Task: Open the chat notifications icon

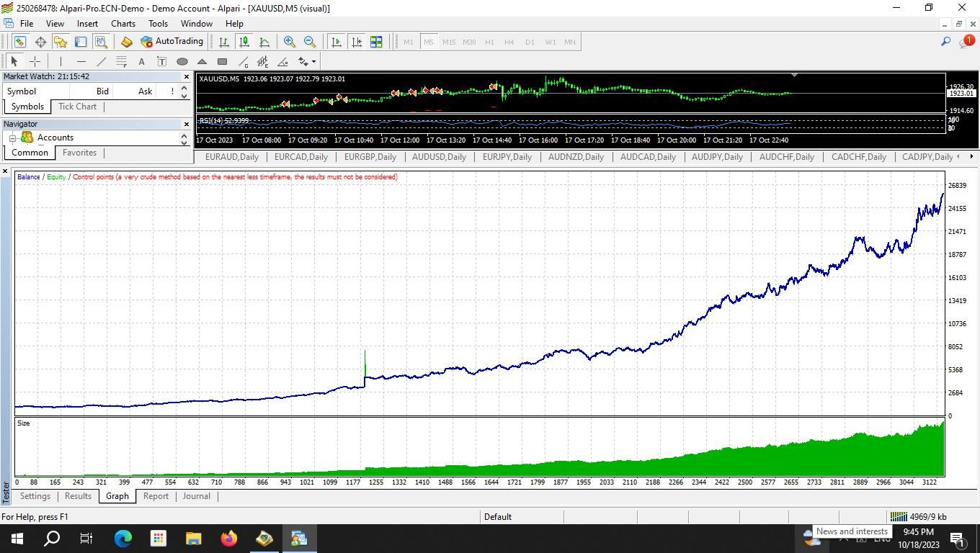Action: (x=966, y=42)
